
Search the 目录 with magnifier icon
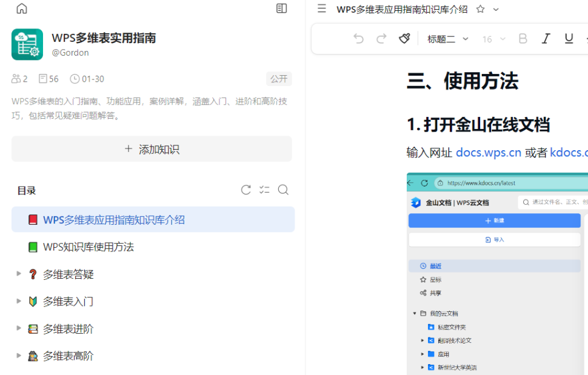coord(283,190)
